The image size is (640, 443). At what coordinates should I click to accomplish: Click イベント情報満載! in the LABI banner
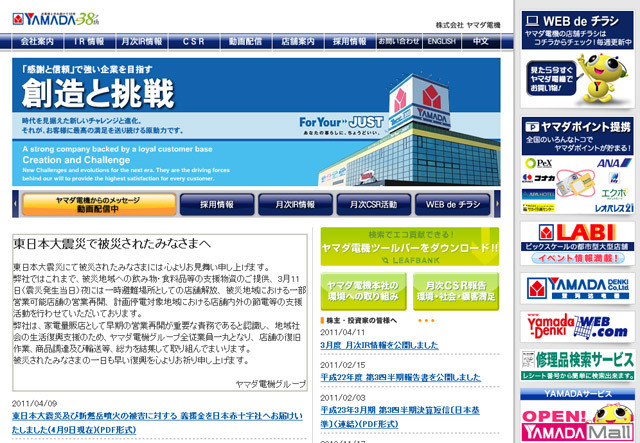(x=577, y=258)
